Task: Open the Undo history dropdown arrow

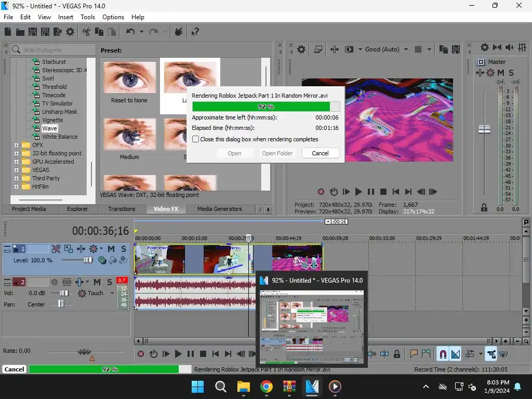Action: 141,32
